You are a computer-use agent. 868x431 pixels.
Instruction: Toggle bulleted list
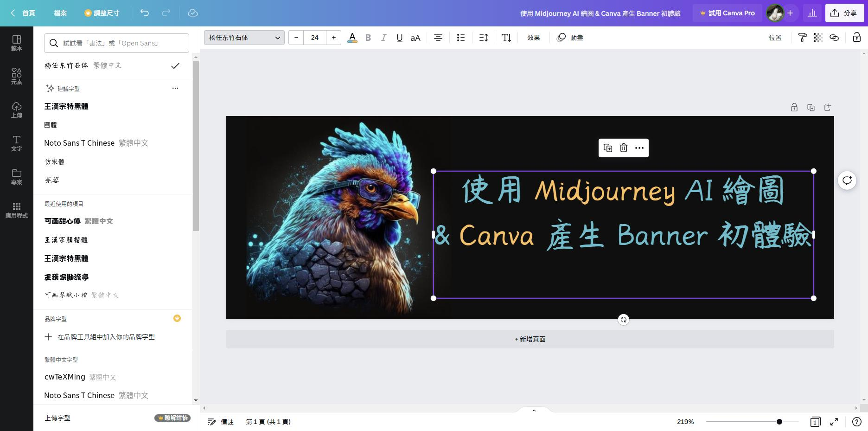pos(460,38)
